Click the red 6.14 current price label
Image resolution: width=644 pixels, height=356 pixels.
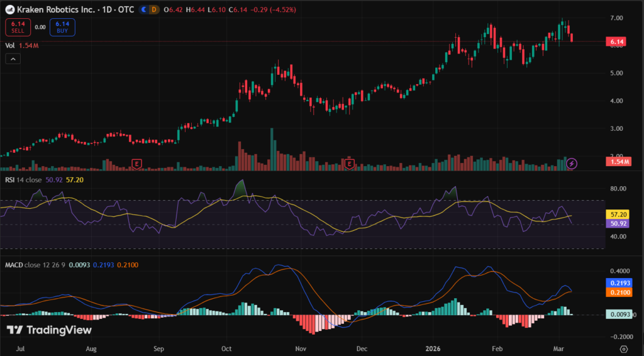click(x=616, y=42)
